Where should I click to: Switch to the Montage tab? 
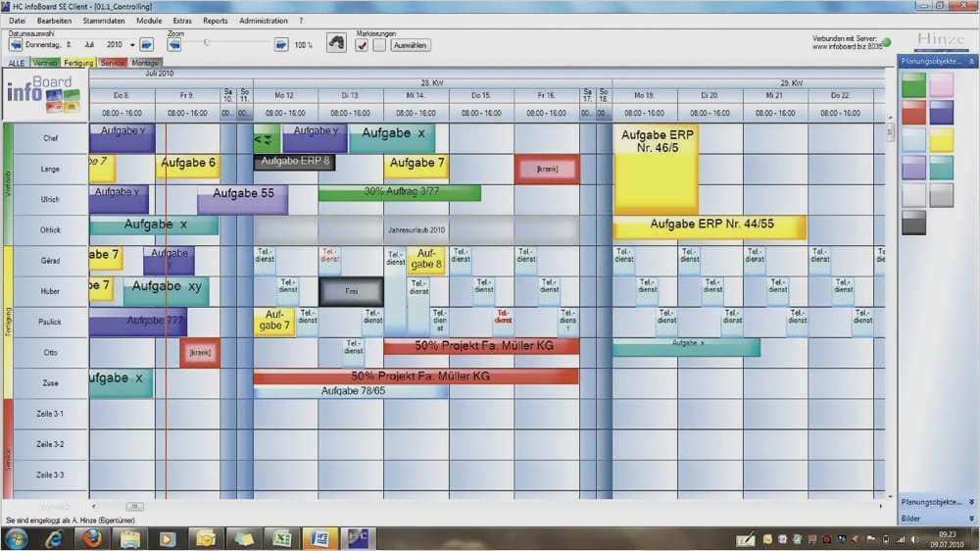tap(145, 63)
